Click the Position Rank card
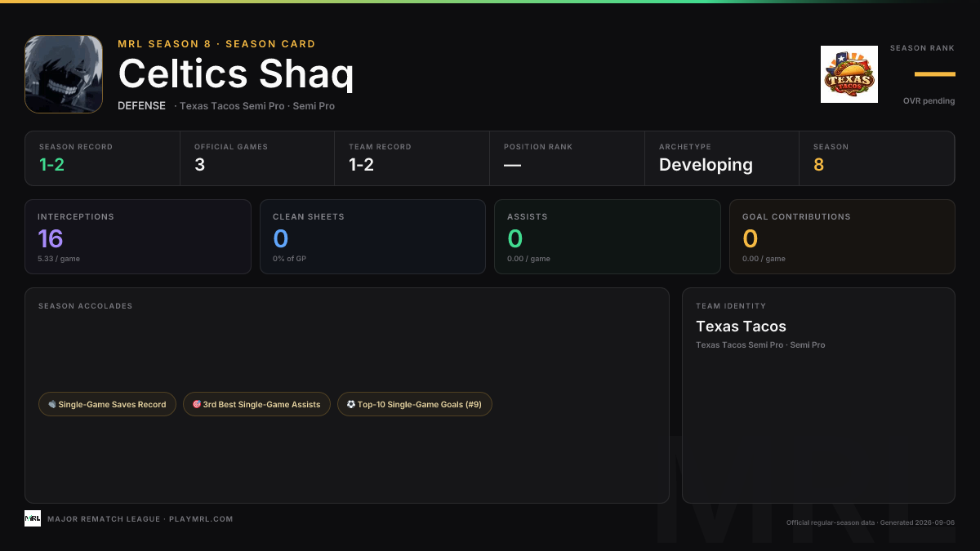This screenshot has width=980, height=551. click(568, 158)
